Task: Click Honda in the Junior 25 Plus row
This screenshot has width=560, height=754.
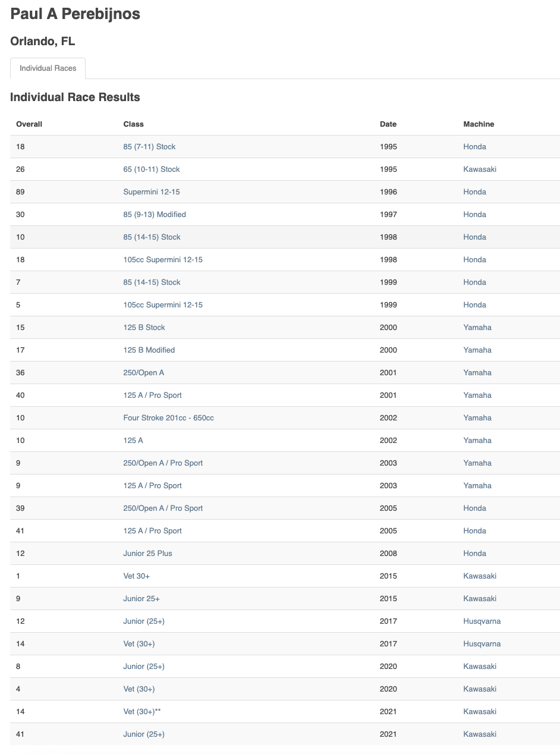Action: [474, 553]
